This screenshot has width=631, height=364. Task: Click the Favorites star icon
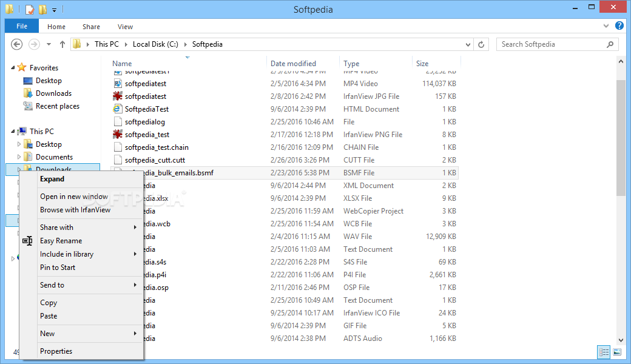pyautogui.click(x=22, y=67)
